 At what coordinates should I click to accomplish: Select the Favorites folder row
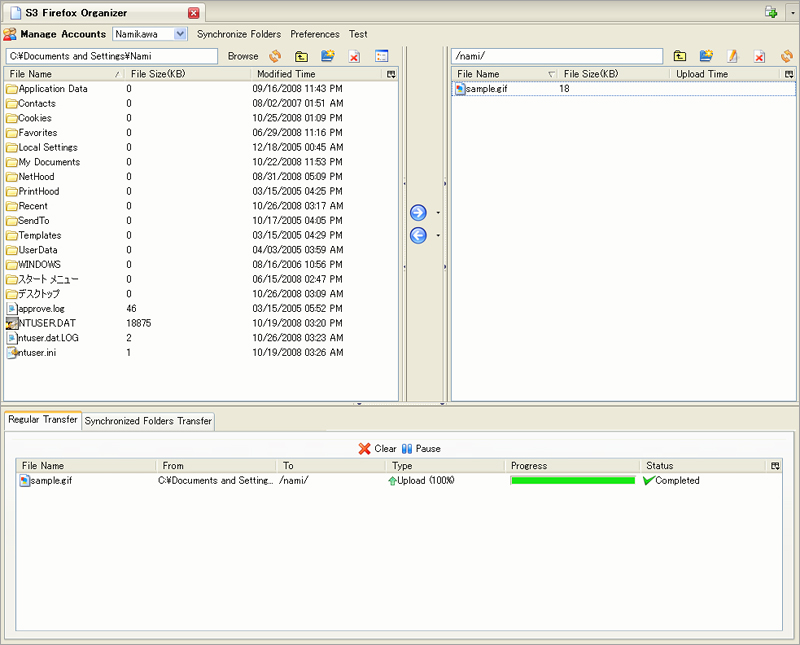coord(201,133)
